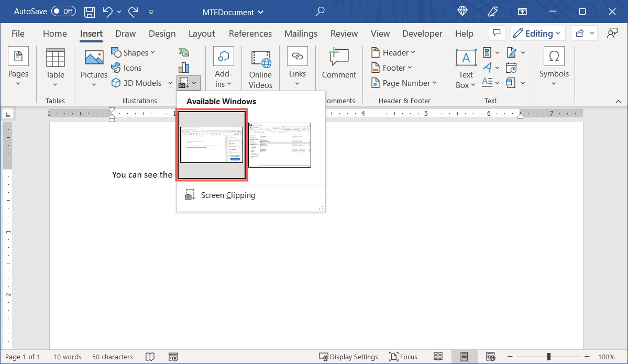Enable Focus mode in the status bar
Screen dimensions: 628x364
pos(403,357)
